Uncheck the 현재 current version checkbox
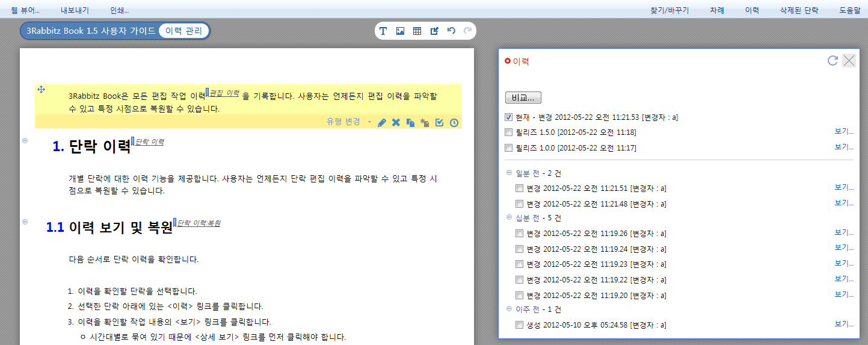Screen dimensions: 868x345 point(509,117)
